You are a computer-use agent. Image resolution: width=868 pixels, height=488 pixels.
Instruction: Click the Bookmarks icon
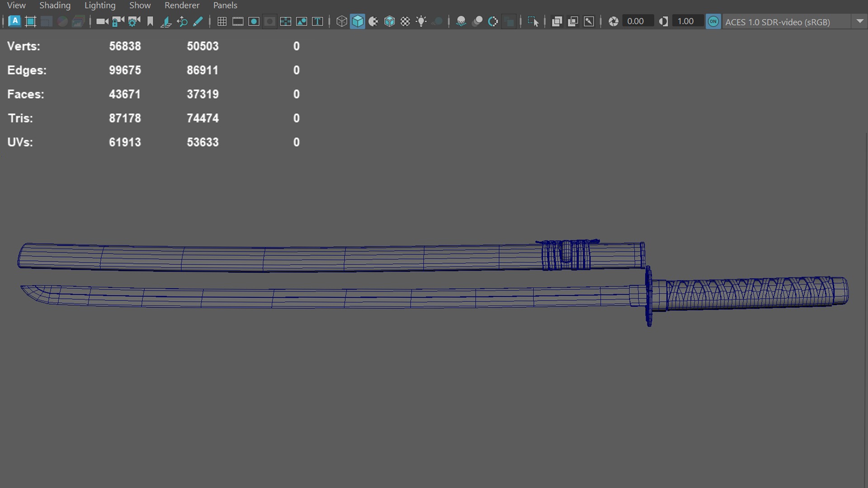point(150,21)
